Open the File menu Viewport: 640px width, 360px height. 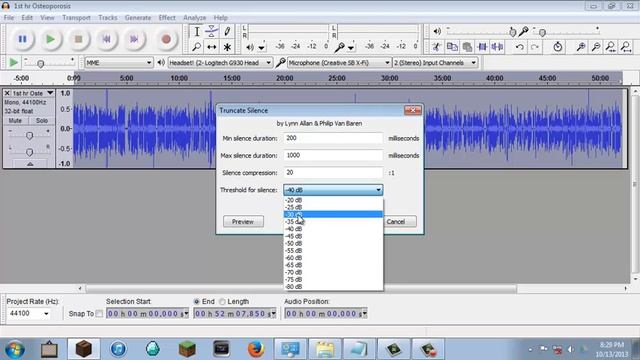(9, 18)
